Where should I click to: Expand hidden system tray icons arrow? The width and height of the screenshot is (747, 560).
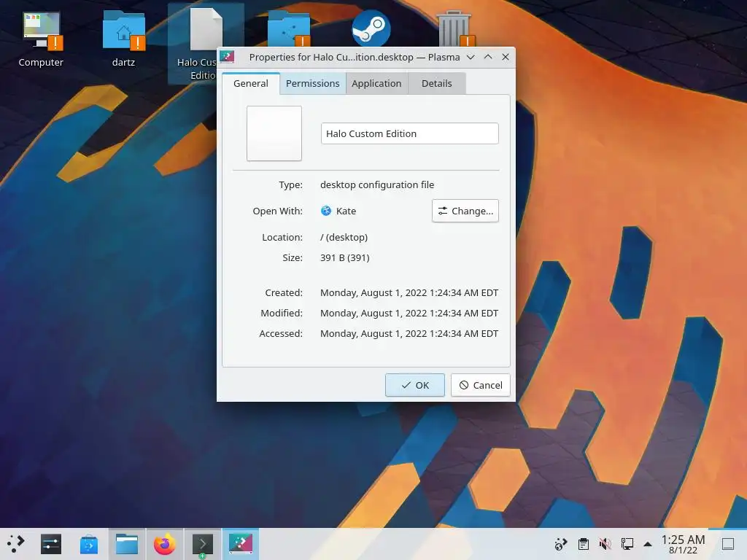(x=648, y=544)
